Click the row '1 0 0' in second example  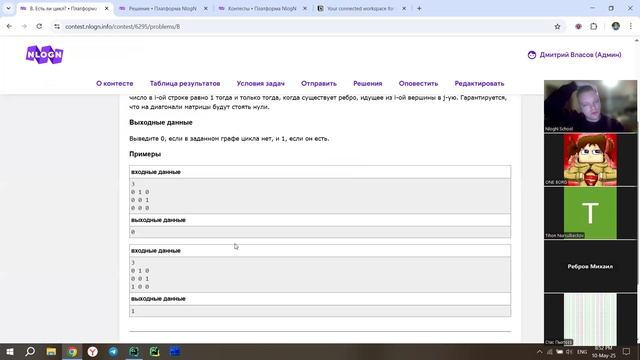(x=140, y=287)
